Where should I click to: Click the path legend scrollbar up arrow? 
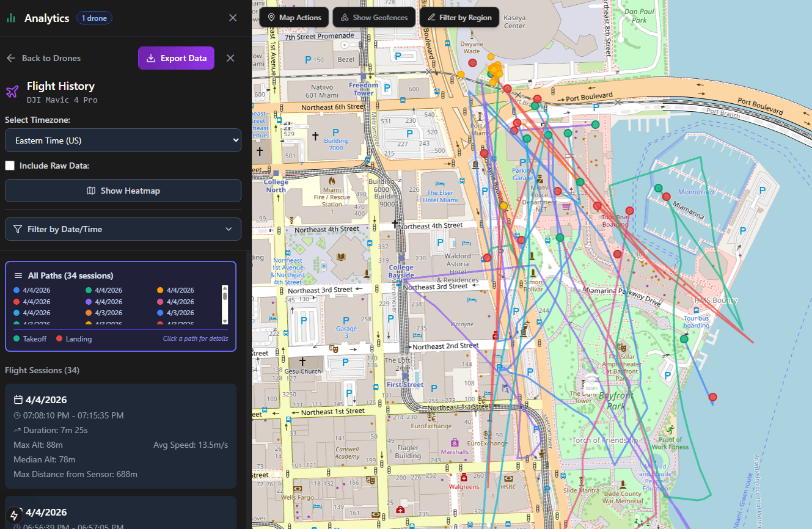click(x=225, y=288)
